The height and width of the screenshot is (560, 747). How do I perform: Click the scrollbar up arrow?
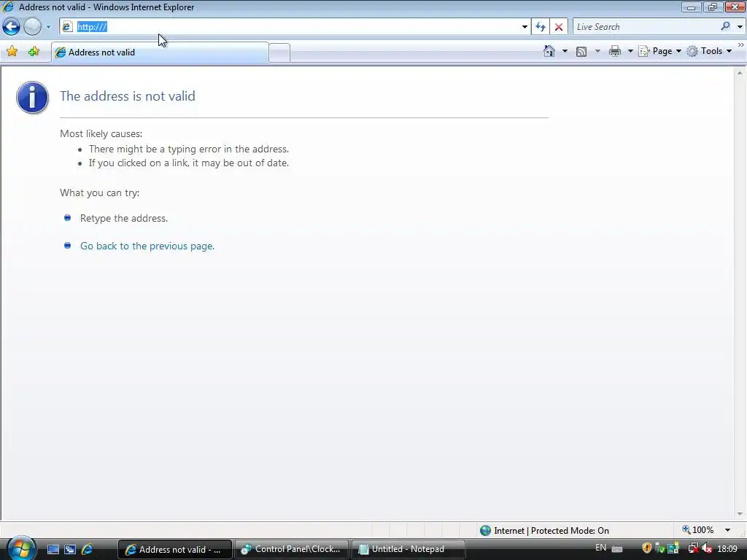(x=740, y=73)
